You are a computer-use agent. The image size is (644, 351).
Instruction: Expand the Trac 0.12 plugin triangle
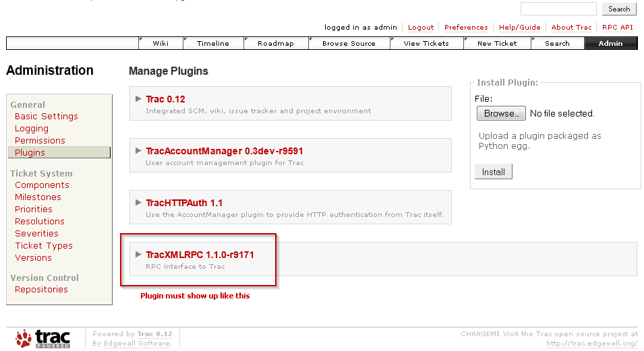[138, 98]
